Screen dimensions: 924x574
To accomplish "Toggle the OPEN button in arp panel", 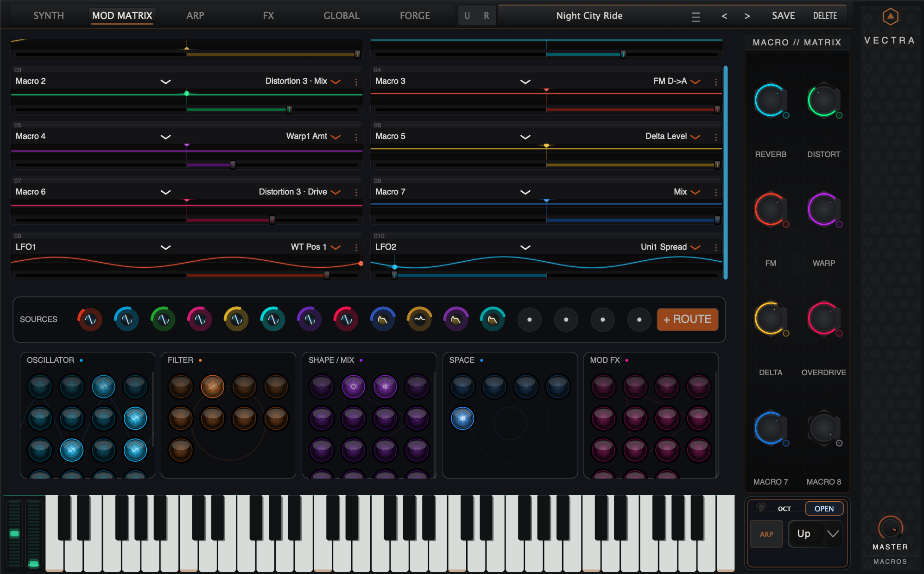I will pos(824,509).
